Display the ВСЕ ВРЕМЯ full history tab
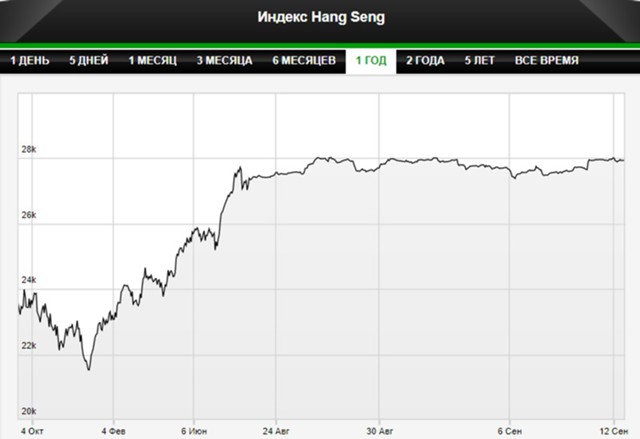This screenshot has width=640, height=439. [x=547, y=61]
